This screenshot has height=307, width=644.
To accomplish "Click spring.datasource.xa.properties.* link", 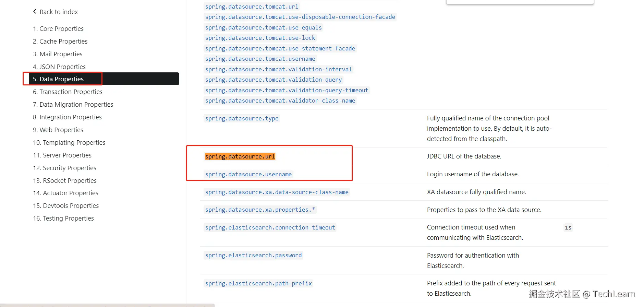I will (x=260, y=210).
